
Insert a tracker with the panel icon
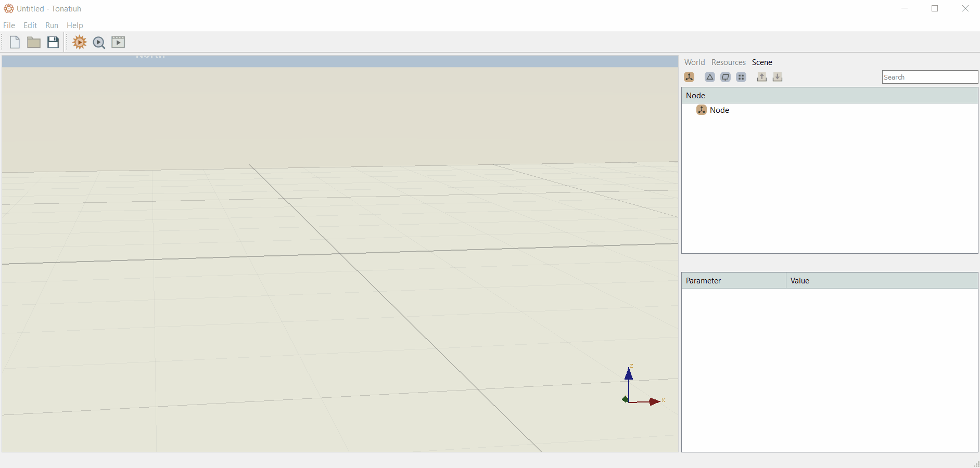[726, 77]
